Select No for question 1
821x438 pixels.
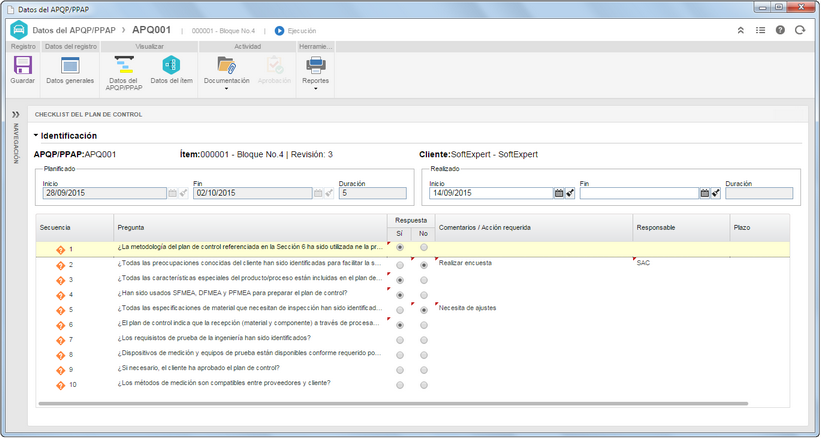(x=424, y=248)
